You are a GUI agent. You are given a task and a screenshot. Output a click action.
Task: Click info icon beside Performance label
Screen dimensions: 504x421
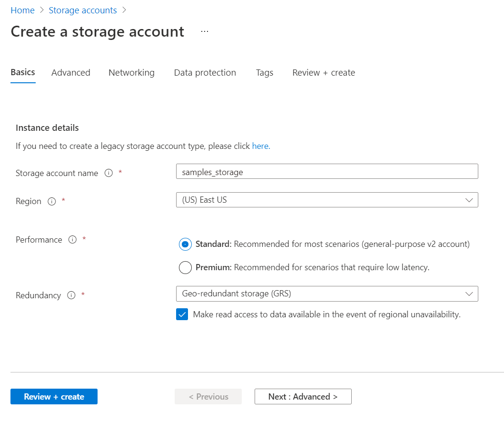point(72,240)
